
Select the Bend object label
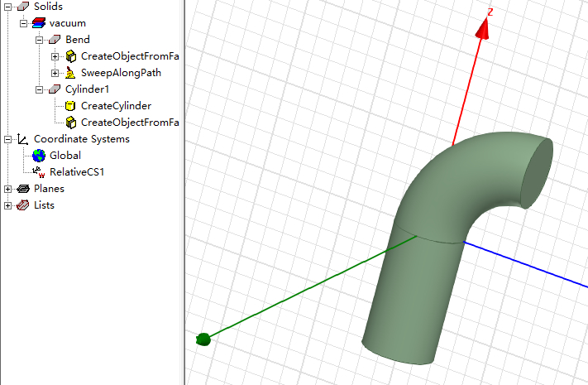(78, 40)
